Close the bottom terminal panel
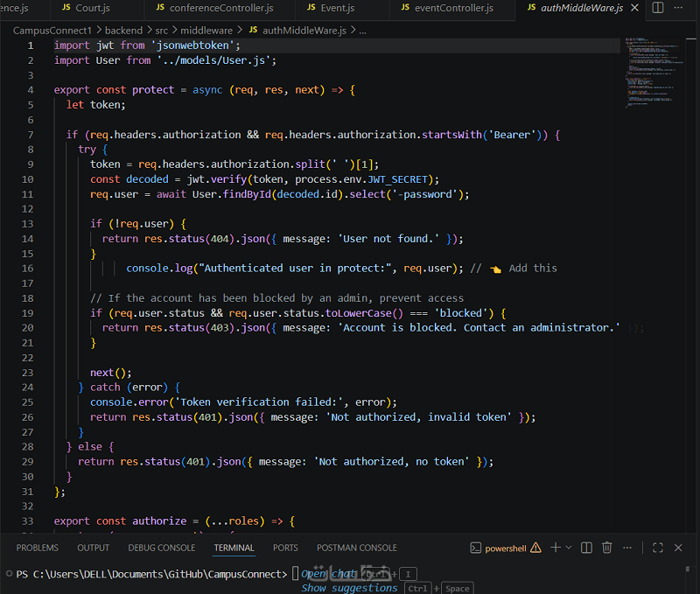 click(678, 548)
